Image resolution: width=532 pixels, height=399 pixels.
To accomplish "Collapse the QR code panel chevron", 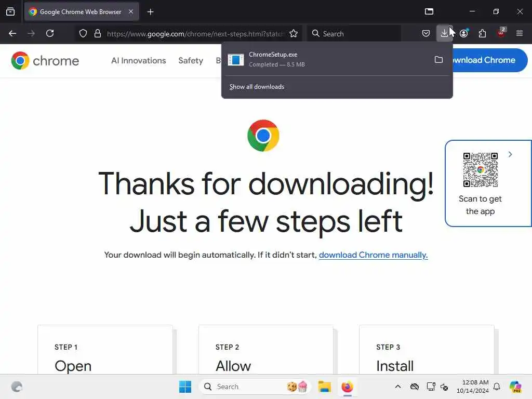I will tap(510, 154).
